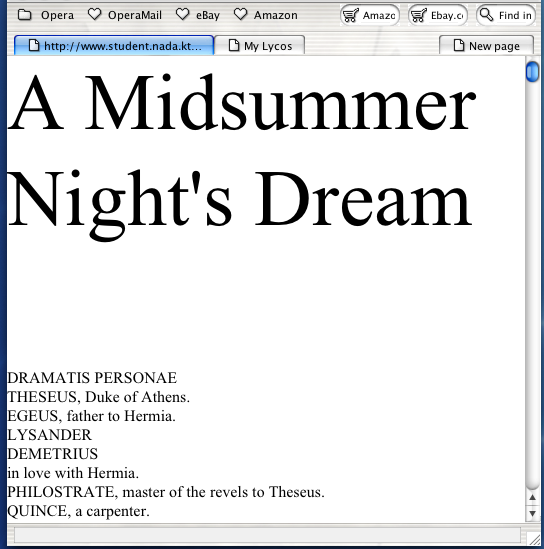Viewport: 544px width, 549px height.
Task: Open the eBay bookmark link
Action: point(208,15)
